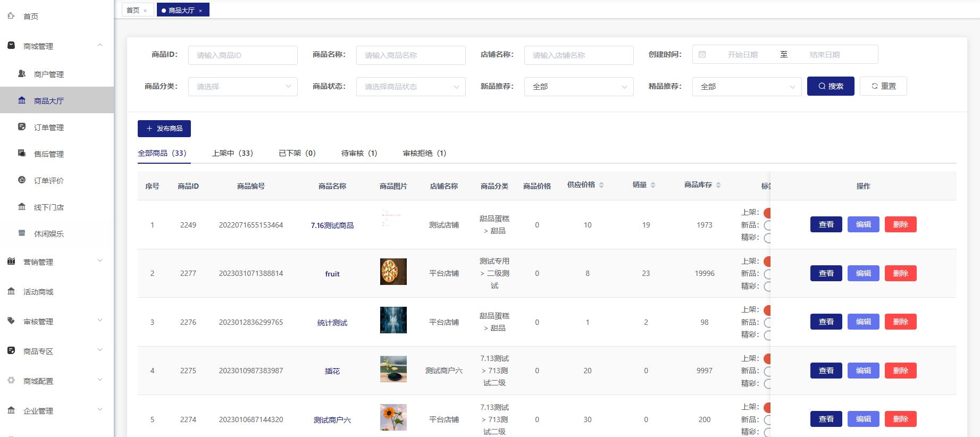Click the 搜索 search button
The height and width of the screenshot is (437, 980).
pyautogui.click(x=831, y=86)
